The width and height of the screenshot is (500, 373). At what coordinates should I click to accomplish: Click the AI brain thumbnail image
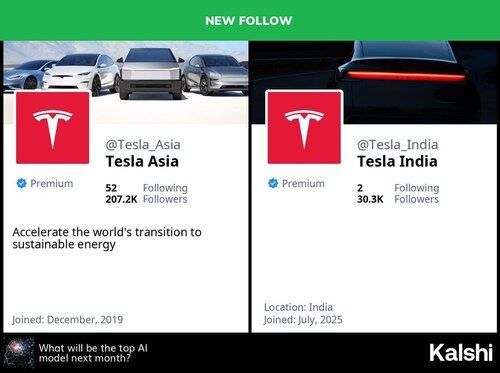point(18,353)
